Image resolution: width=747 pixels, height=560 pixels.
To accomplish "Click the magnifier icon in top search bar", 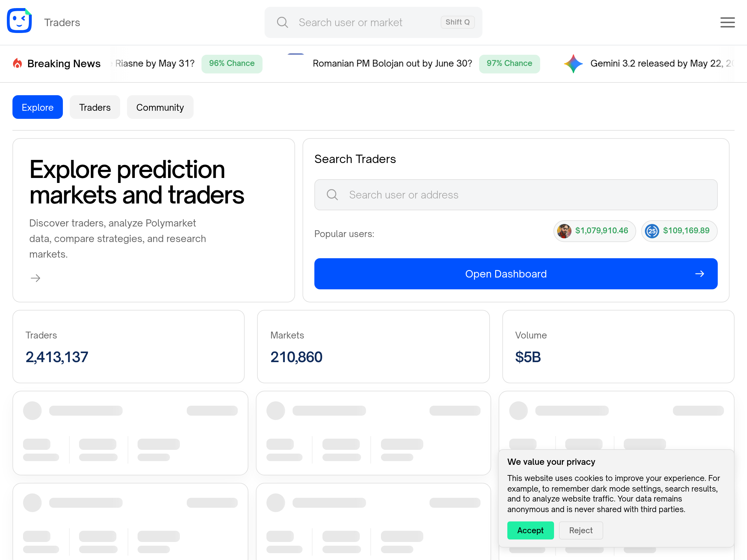I will tap(282, 22).
